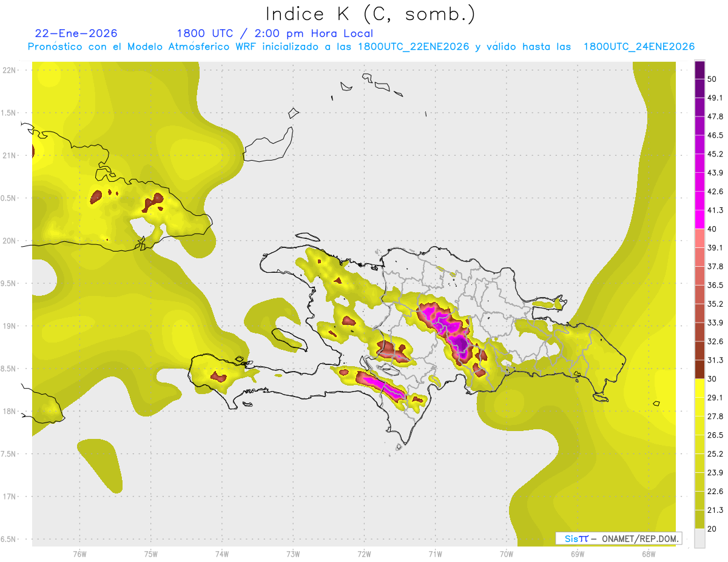The height and width of the screenshot is (562, 728).
Task: Click "1800 UTC / 2:00 pm Hora Local" text
Action: (275, 33)
